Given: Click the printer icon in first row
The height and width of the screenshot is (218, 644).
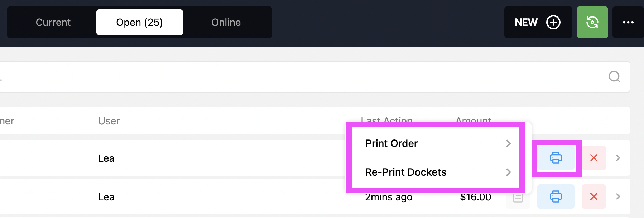Looking at the screenshot, I should (556, 158).
